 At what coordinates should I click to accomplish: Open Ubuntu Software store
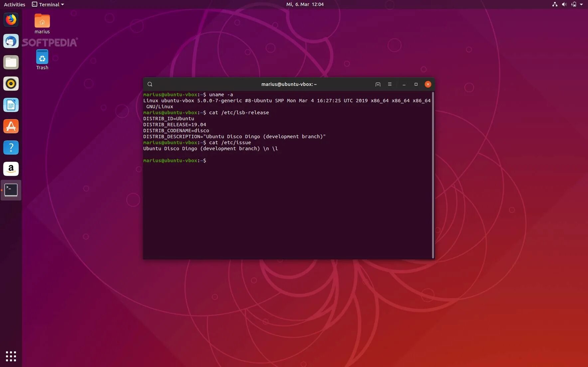pos(11,126)
